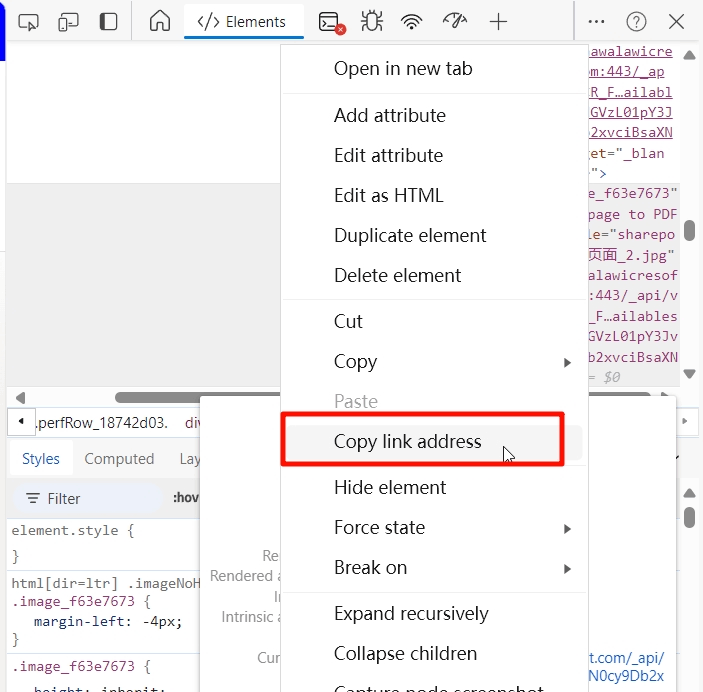Click the Filter styles input field
The width and height of the screenshot is (703, 692).
pos(88,498)
